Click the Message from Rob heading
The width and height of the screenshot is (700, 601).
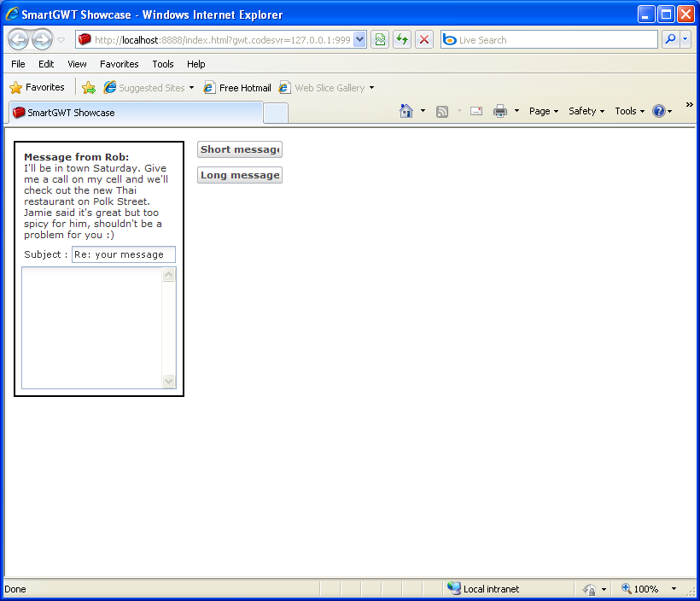tap(76, 157)
